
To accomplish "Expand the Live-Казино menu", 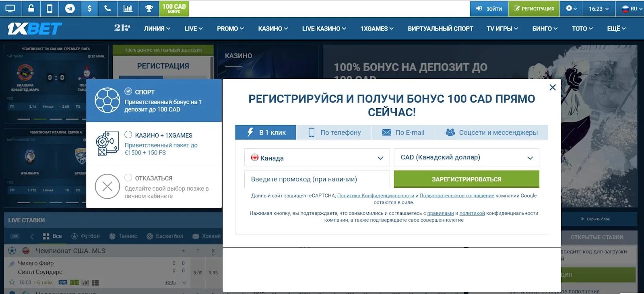I will click(324, 29).
